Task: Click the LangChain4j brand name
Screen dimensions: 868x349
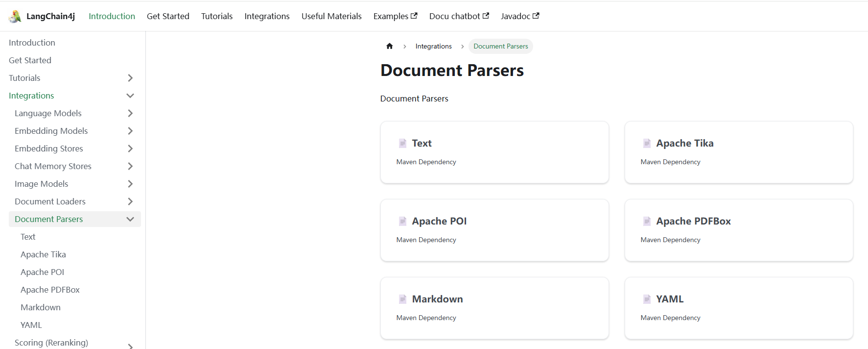Action: click(x=50, y=16)
